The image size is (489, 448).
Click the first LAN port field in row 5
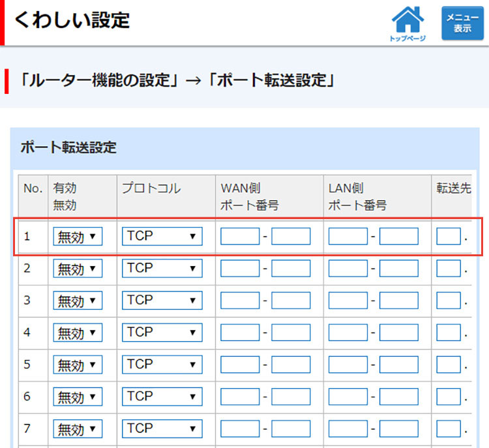click(348, 365)
